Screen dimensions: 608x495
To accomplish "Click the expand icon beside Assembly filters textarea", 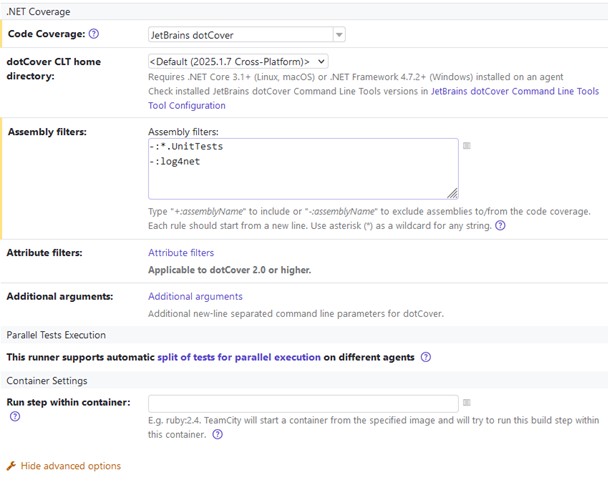I will tap(467, 146).
